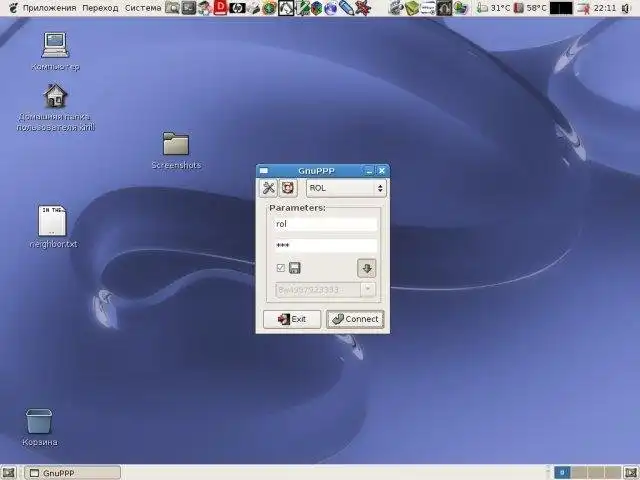Image resolution: width=640 pixels, height=480 pixels.
Task: Click the show desktop button in bottom panel
Action: coord(9,473)
